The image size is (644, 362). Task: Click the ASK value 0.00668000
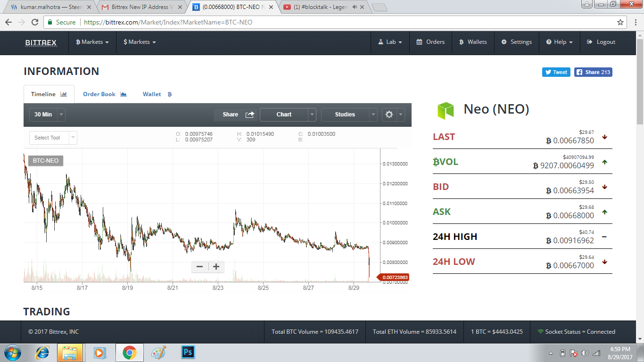pyautogui.click(x=570, y=215)
